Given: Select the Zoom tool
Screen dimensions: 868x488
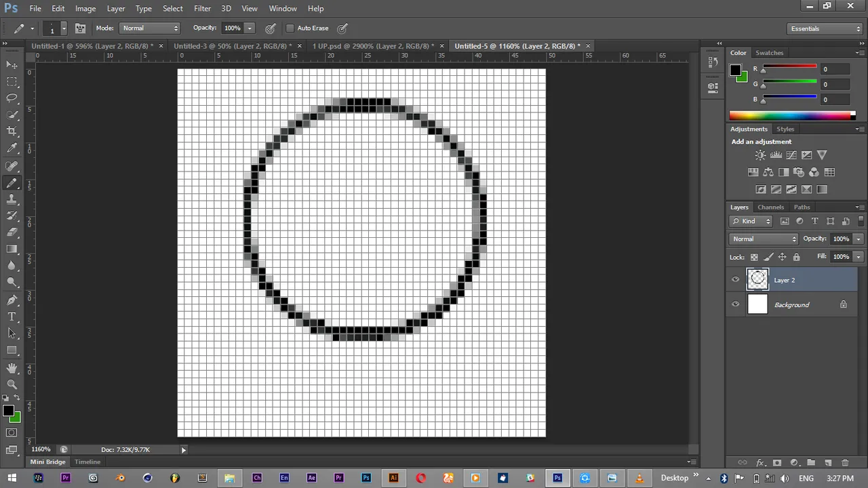Looking at the screenshot, I should [x=12, y=384].
